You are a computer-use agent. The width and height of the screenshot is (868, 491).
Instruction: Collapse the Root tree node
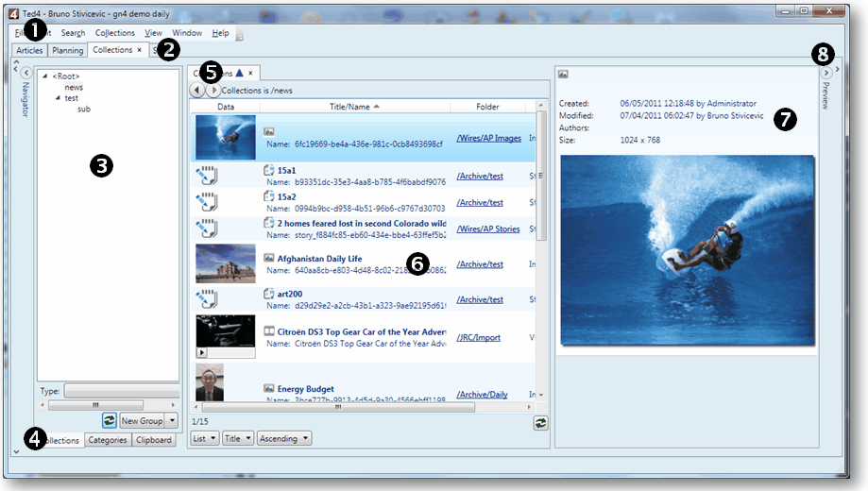pyautogui.click(x=45, y=76)
